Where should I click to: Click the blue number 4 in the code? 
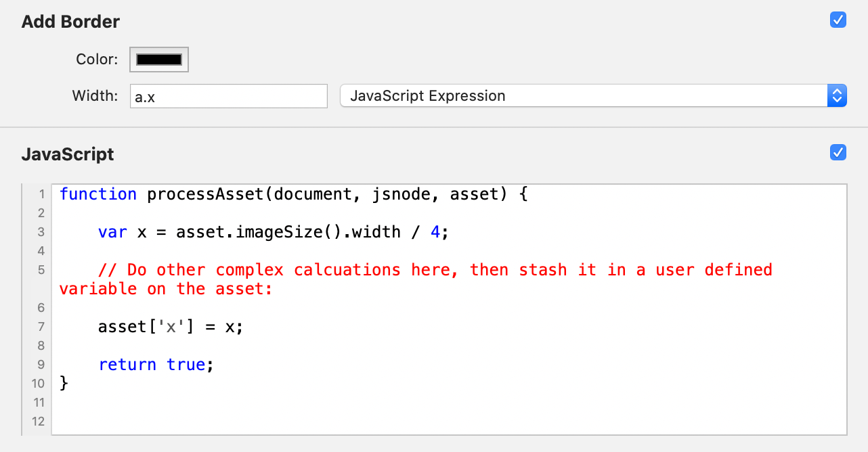[x=435, y=232]
